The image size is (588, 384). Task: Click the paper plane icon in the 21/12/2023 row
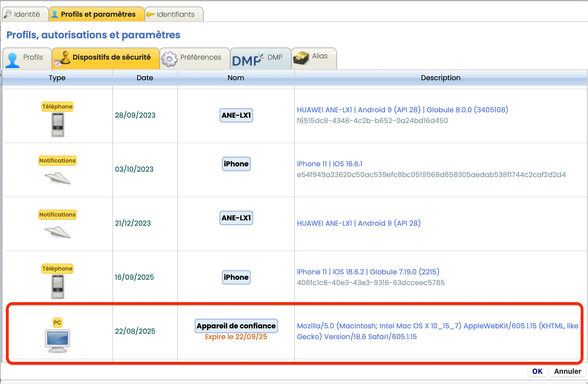[57, 232]
